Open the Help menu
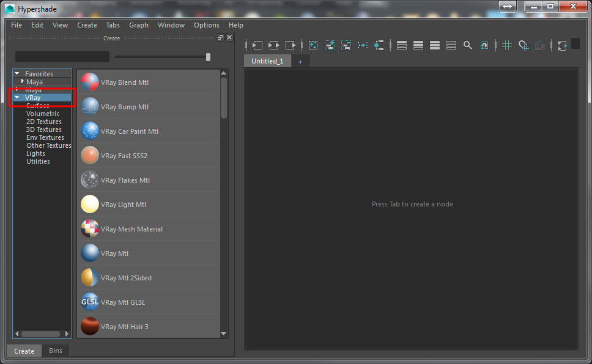This screenshot has height=364, width=592. pos(235,25)
